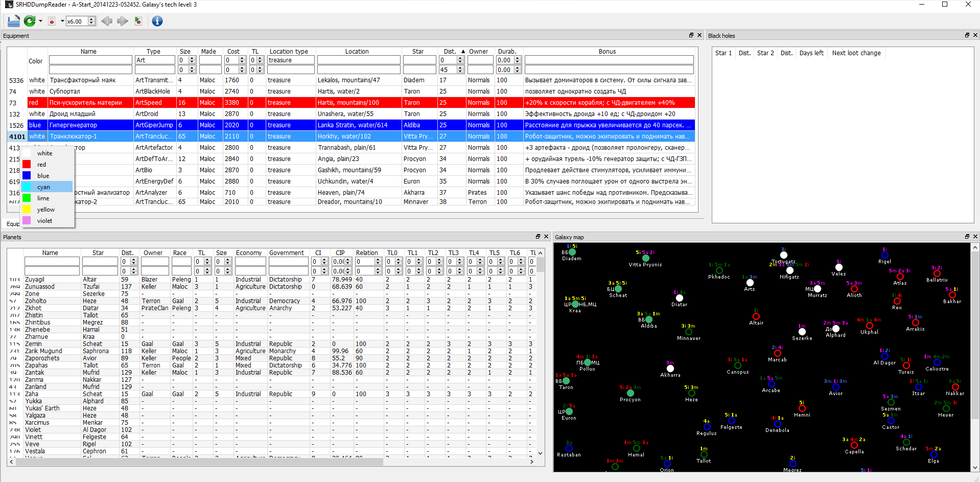Click the Tortugatz star on the galaxy map
Image resolution: width=980 pixels, height=482 pixels.
point(784,255)
